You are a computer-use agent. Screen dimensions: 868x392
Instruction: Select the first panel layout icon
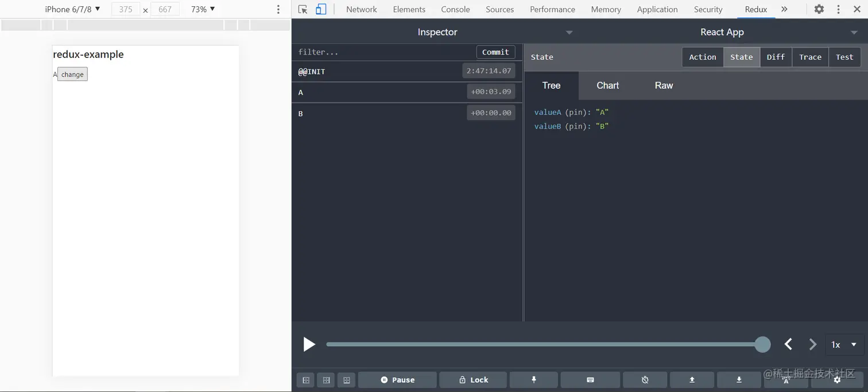pyautogui.click(x=306, y=380)
